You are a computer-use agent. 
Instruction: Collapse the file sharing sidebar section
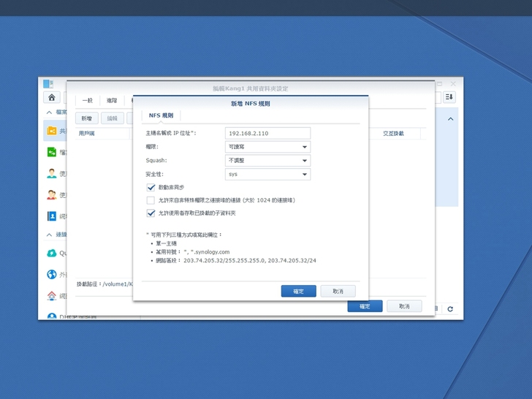point(49,113)
